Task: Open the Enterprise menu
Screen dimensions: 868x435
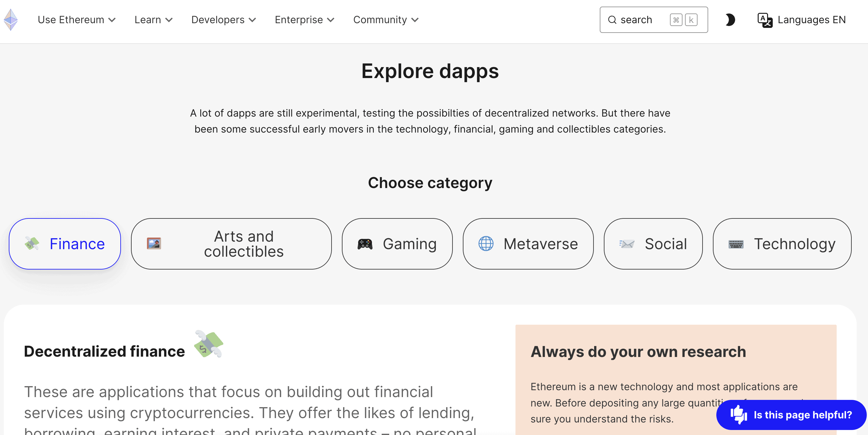Action: click(x=304, y=20)
